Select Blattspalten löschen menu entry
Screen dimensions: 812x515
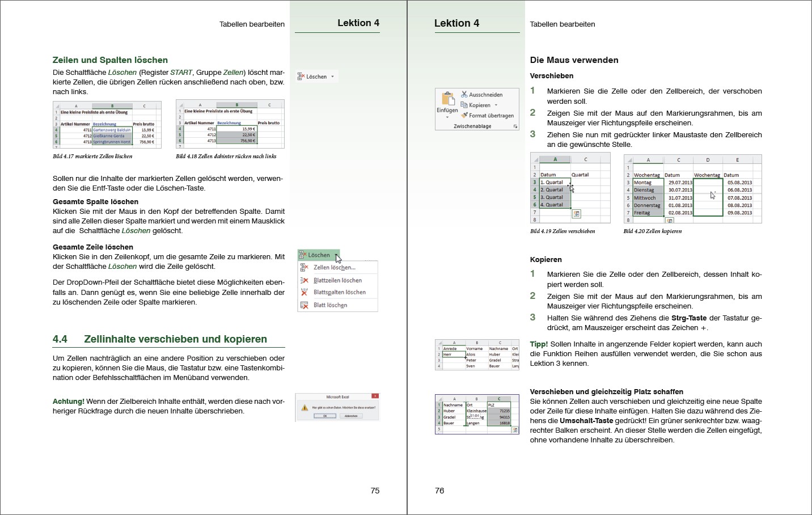[x=339, y=293]
